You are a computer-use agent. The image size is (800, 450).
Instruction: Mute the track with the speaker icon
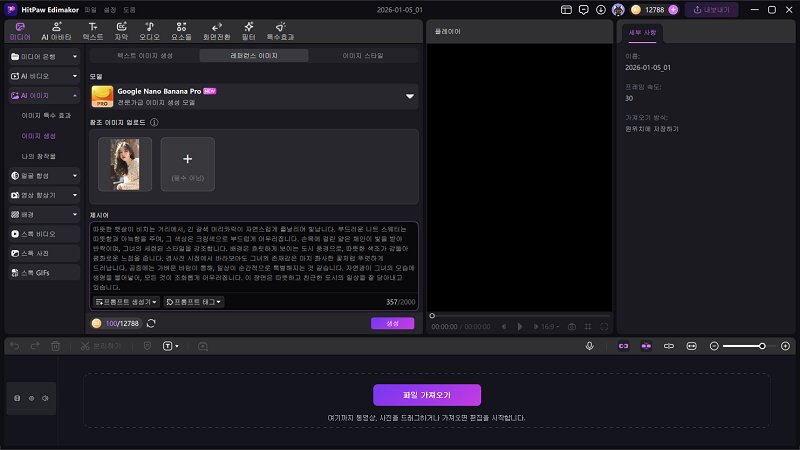(x=45, y=398)
